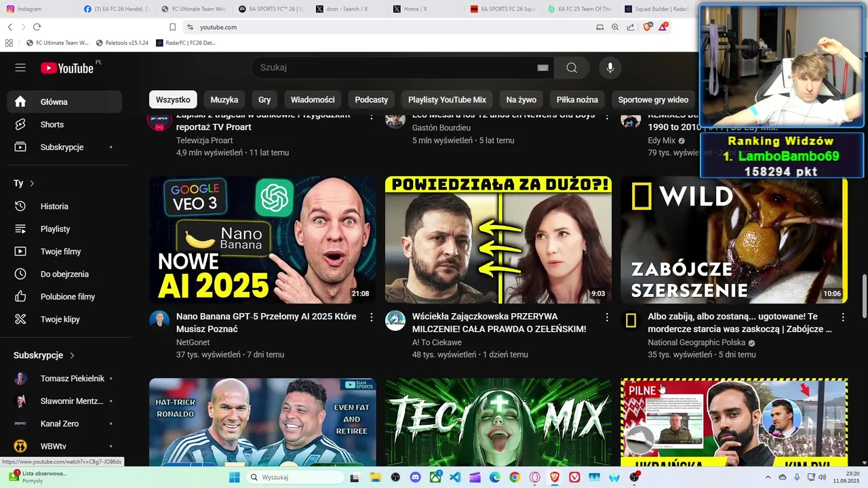Expand Subskrypcje section chevron
Screen dimensions: 868x488
tap(72, 355)
